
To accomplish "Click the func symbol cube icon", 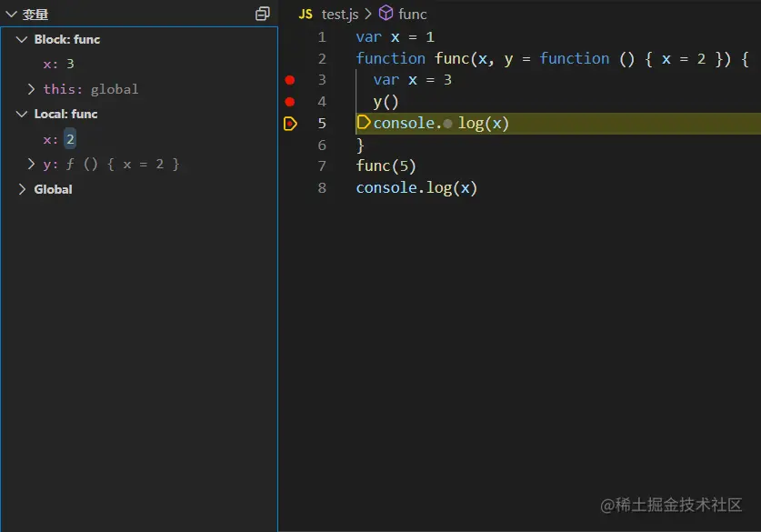I will [386, 14].
